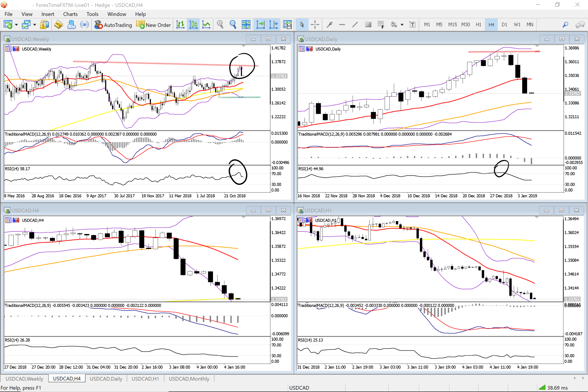Click the Zoom In magnifier icon

[x=220, y=25]
